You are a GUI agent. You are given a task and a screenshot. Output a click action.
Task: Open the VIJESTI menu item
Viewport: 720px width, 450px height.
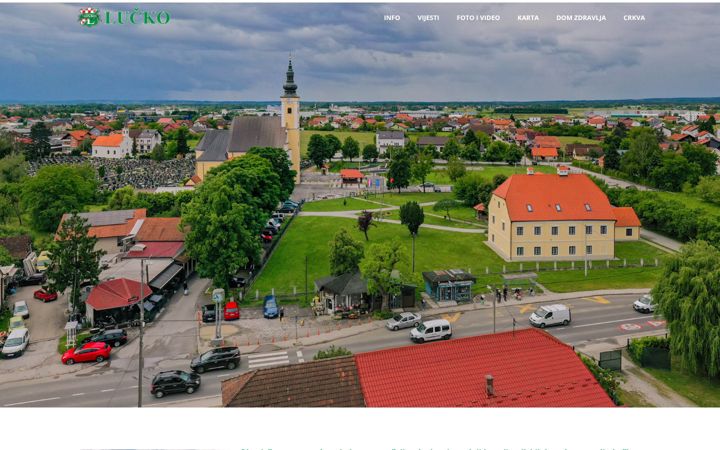(428, 17)
